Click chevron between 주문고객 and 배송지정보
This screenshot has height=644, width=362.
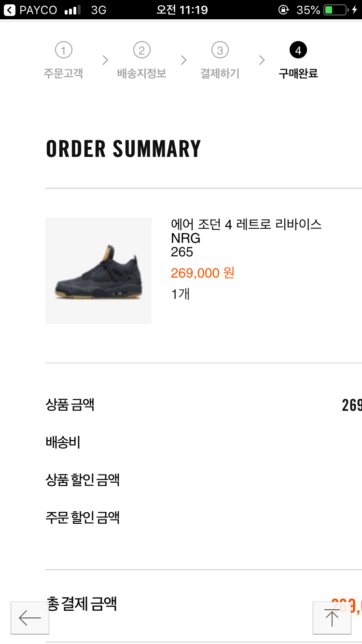tap(105, 60)
